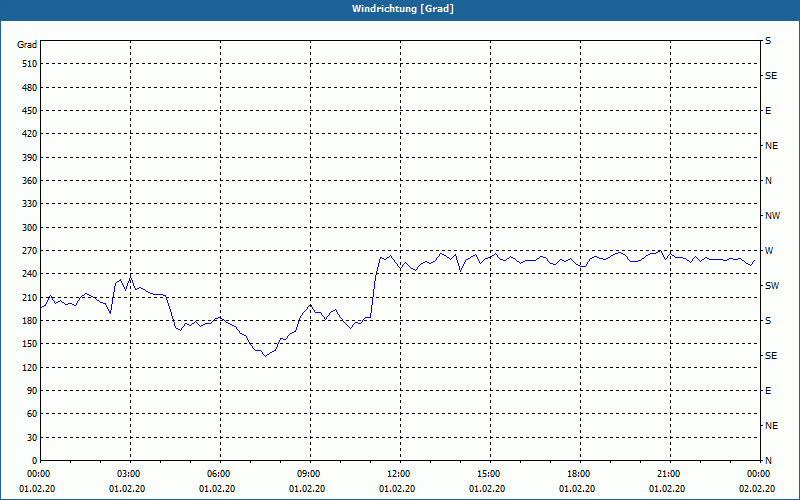Click SE compass label between 120 and 150 gridlines
The height and width of the screenshot is (500, 800).
point(771,356)
